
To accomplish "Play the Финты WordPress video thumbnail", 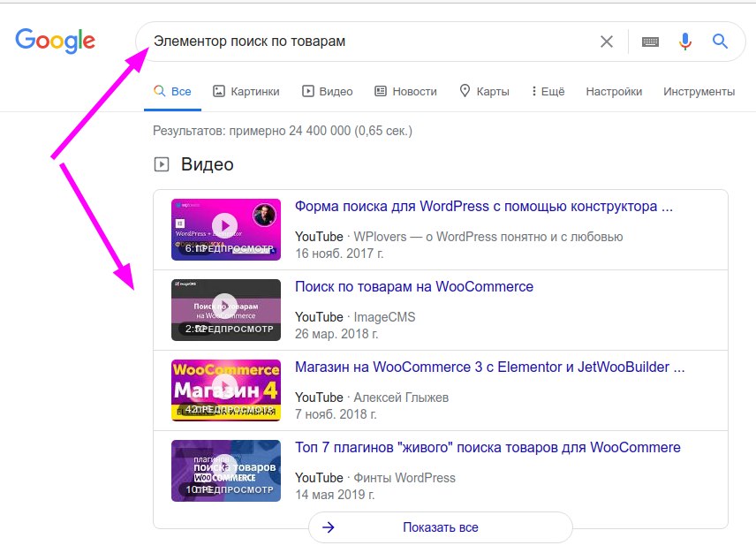I will (225, 471).
